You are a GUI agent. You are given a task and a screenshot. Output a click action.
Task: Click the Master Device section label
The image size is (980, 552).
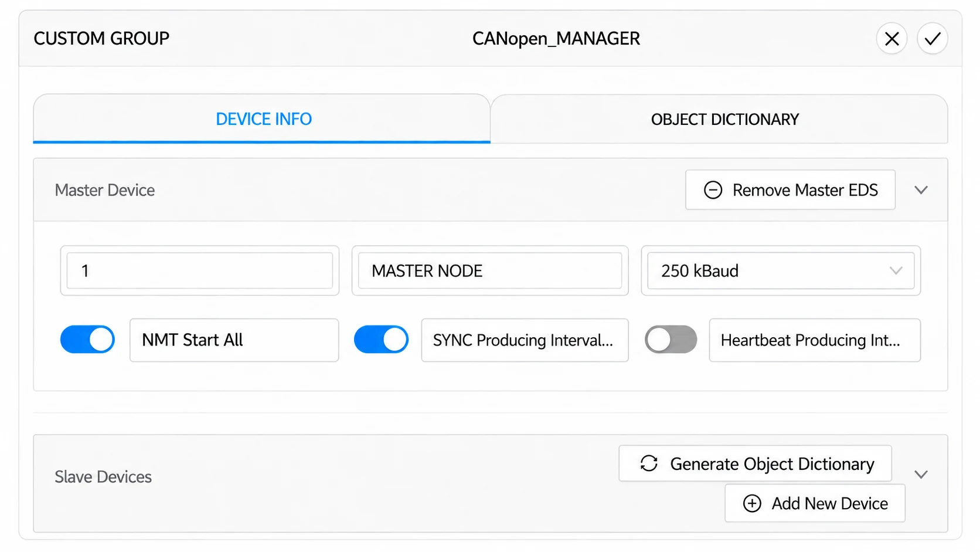point(105,190)
